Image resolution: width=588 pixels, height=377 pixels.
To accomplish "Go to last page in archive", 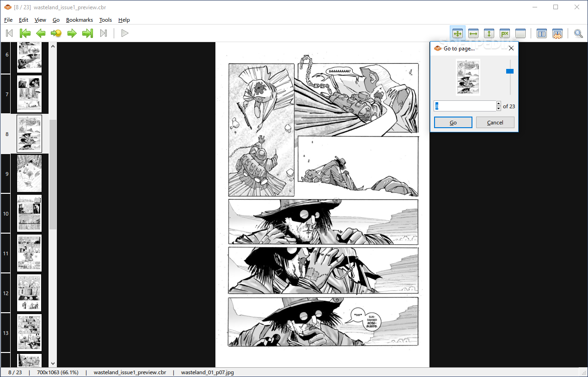I will click(x=104, y=33).
